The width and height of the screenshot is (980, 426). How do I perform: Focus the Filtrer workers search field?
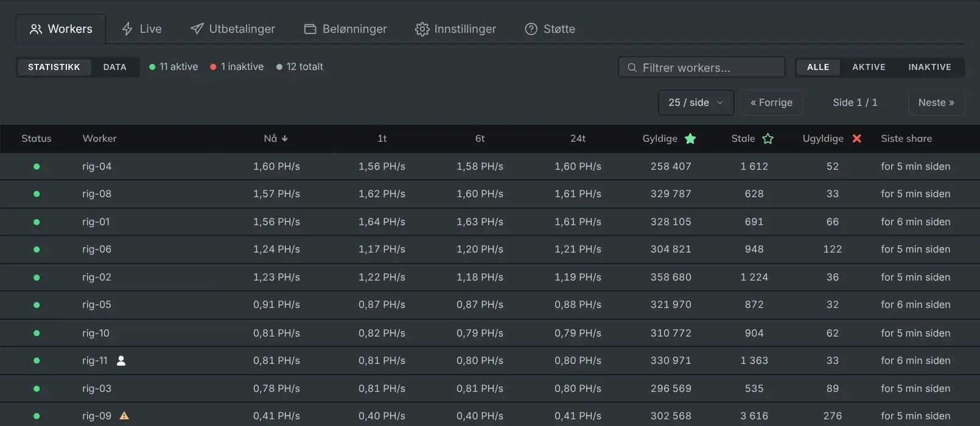[x=701, y=67]
